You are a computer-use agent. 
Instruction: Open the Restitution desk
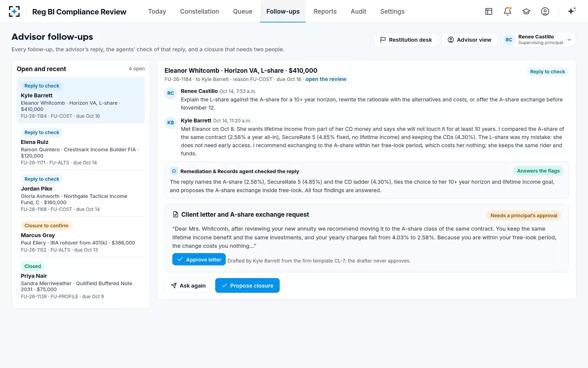pyautogui.click(x=406, y=40)
